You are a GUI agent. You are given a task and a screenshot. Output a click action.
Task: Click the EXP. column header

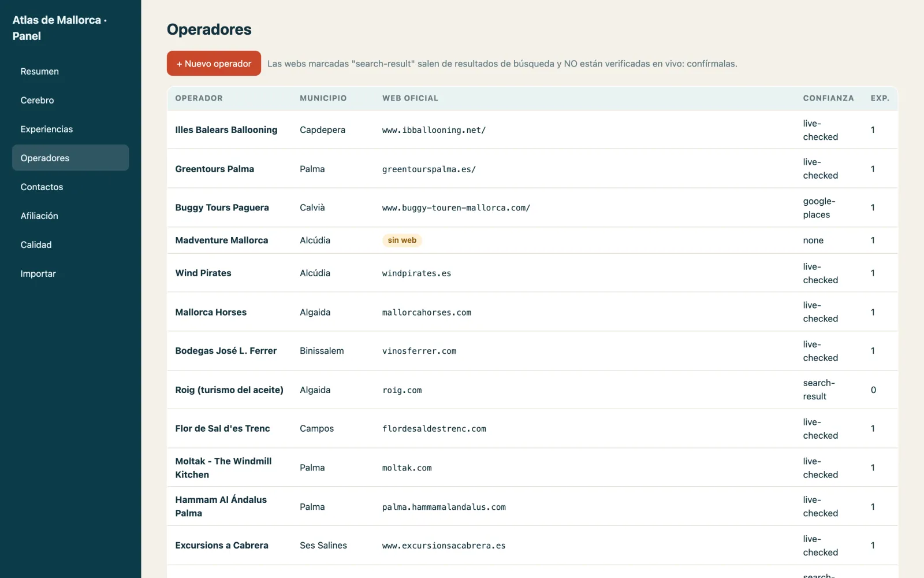click(x=880, y=98)
